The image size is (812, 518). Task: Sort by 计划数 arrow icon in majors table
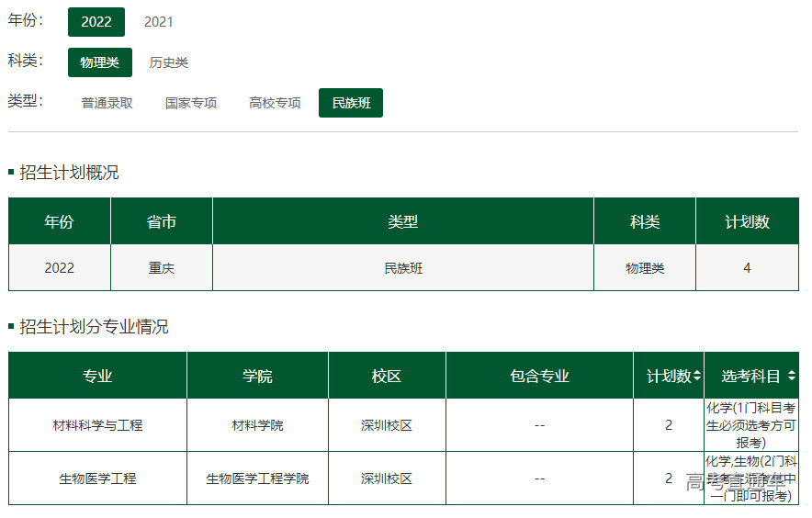click(x=697, y=376)
